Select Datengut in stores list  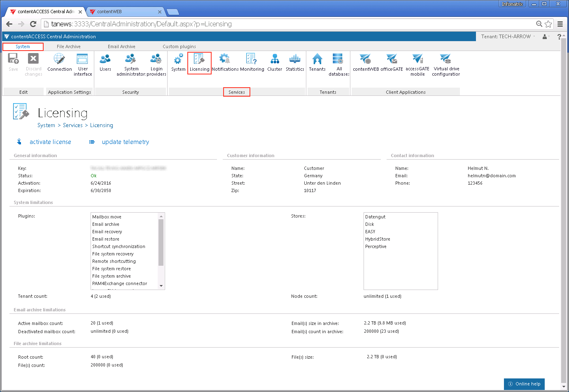tap(375, 217)
